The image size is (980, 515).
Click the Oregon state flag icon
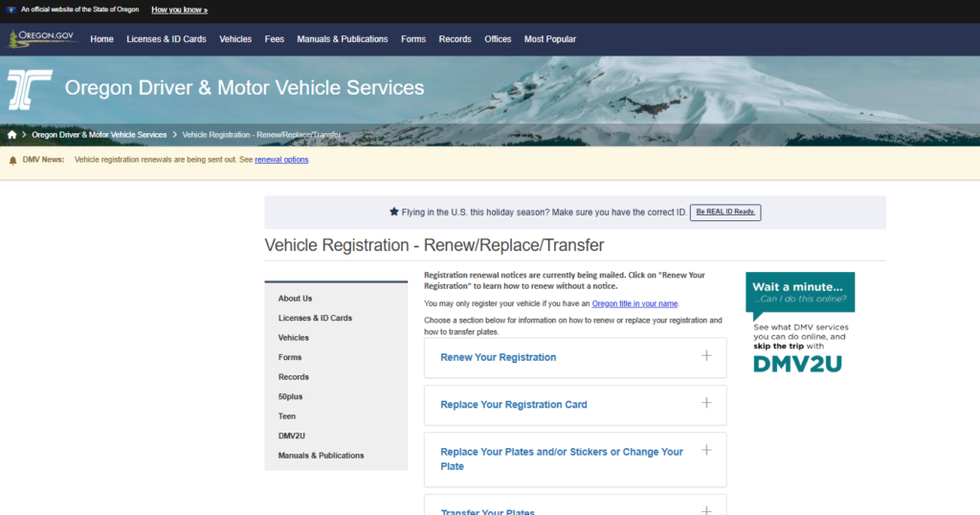pos(11,10)
